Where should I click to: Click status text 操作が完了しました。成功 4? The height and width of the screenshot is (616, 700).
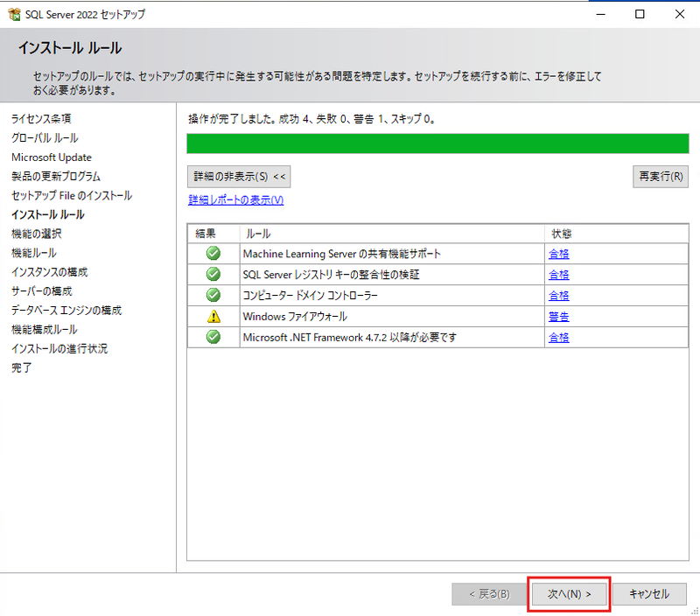coord(311,119)
